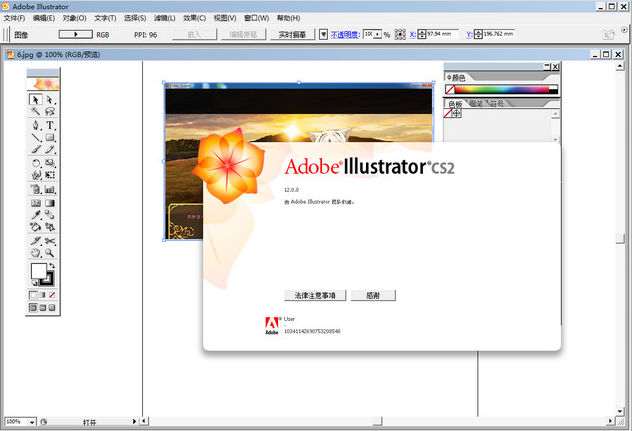Swap fill and stroke colors arrow
This screenshot has height=431, width=632.
[x=52, y=266]
